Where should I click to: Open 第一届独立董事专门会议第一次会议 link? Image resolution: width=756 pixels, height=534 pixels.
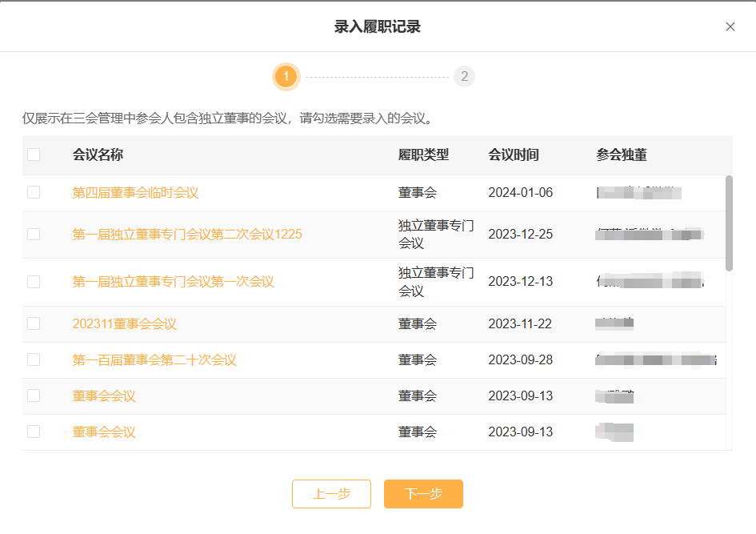click(x=173, y=282)
